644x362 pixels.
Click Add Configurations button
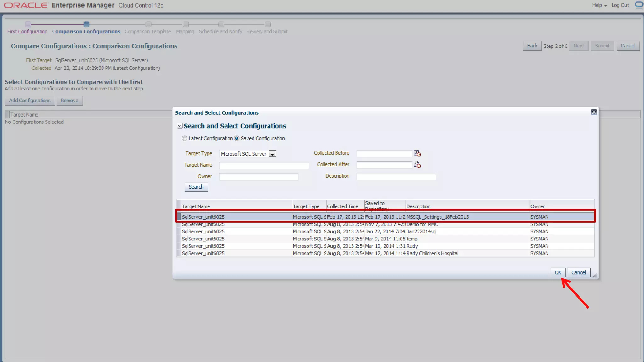(x=30, y=101)
